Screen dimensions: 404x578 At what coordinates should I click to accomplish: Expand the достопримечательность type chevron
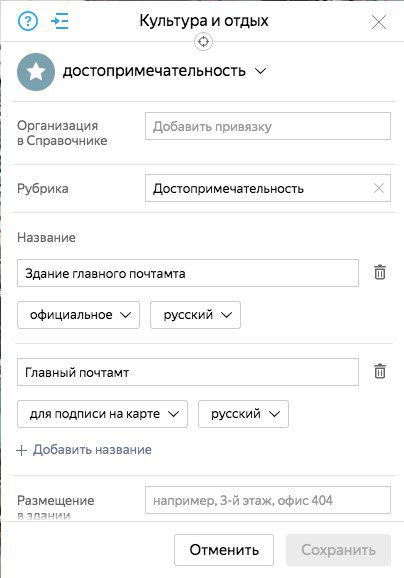[x=261, y=71]
